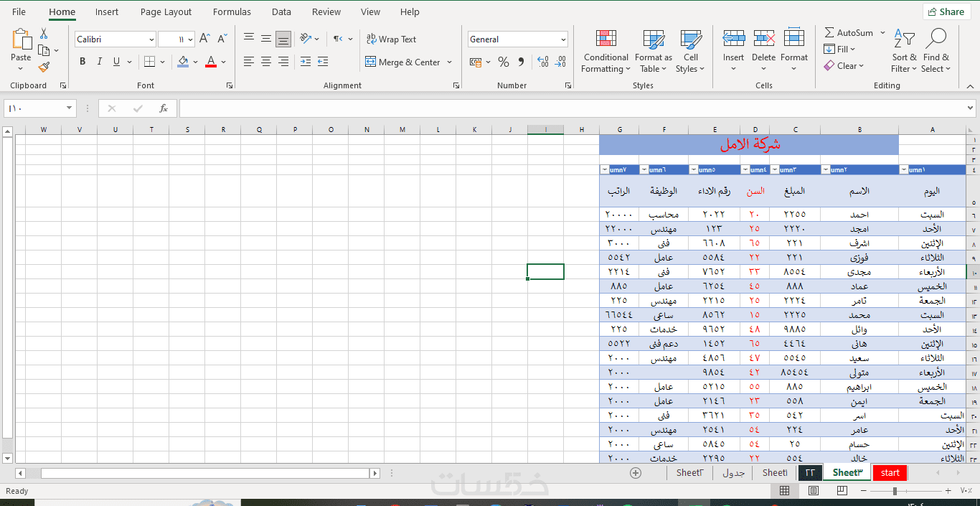Viewport: 980px width, 506px height.
Task: Switch to the Review tab
Action: click(x=326, y=11)
